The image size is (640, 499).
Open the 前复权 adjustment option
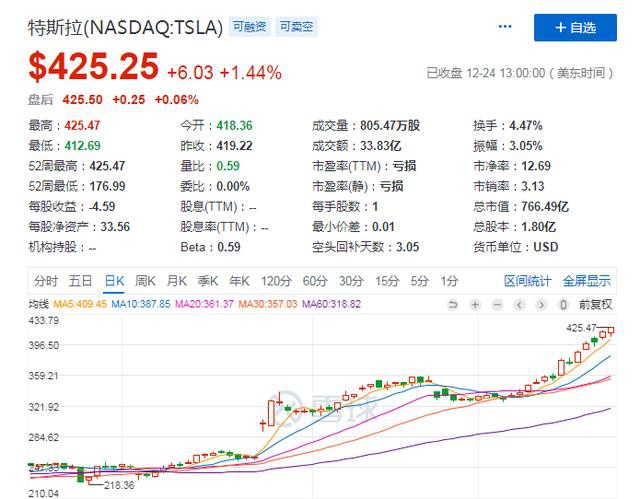click(x=596, y=305)
